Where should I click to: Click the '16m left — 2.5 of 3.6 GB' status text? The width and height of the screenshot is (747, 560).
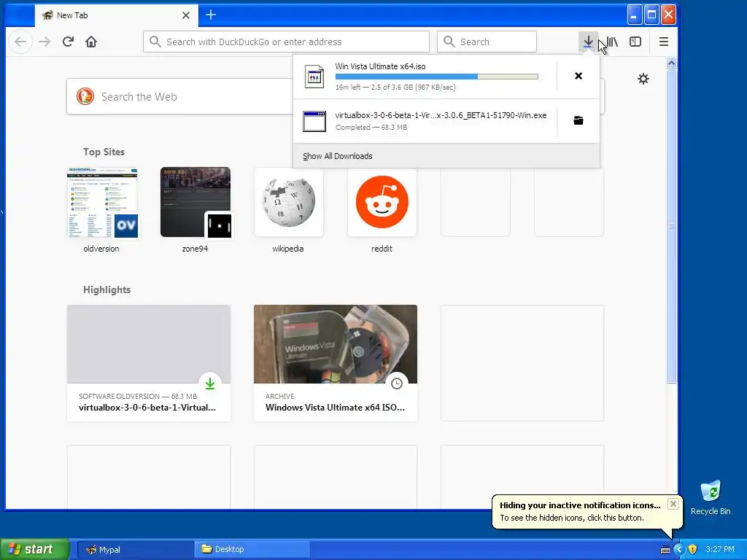pos(395,87)
